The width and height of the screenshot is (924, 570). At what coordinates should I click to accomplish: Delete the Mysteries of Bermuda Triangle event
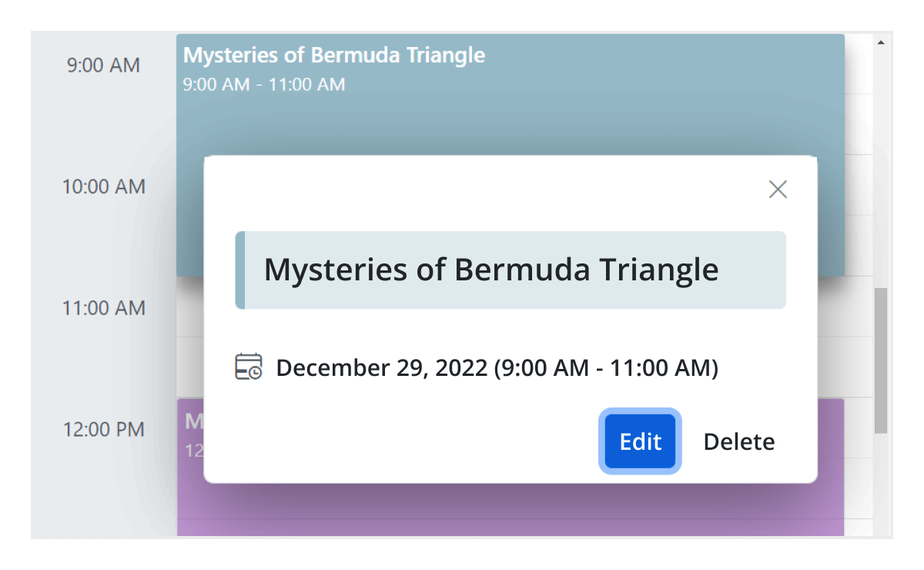click(738, 441)
